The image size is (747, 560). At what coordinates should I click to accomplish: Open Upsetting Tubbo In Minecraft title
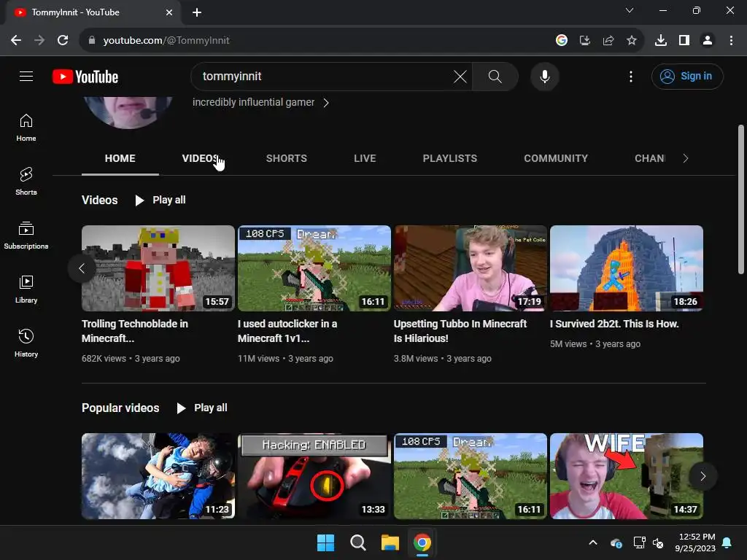(460, 331)
